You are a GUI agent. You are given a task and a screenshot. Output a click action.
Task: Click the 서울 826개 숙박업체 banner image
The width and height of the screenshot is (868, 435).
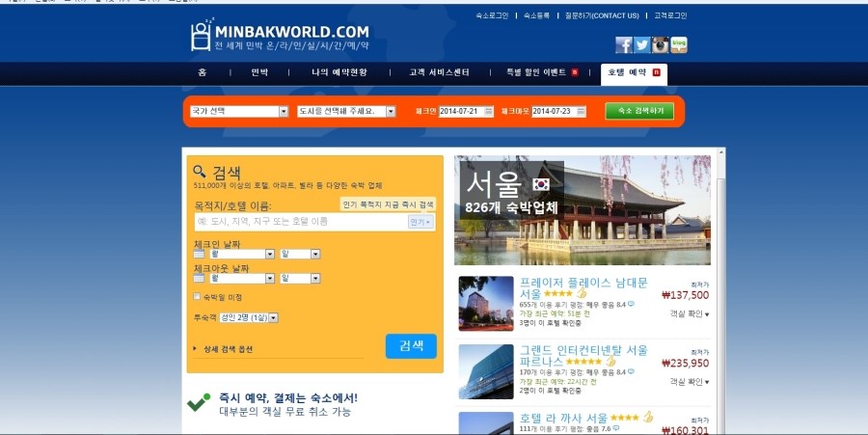(583, 210)
